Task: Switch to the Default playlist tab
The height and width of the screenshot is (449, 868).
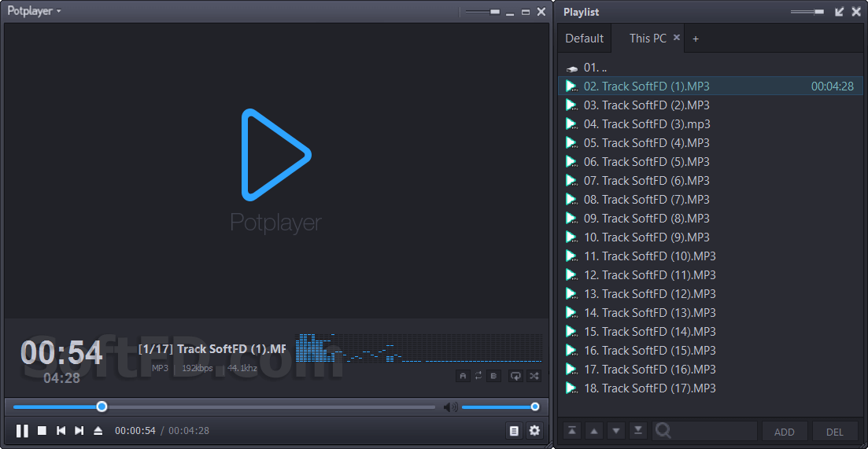Action: (x=584, y=39)
